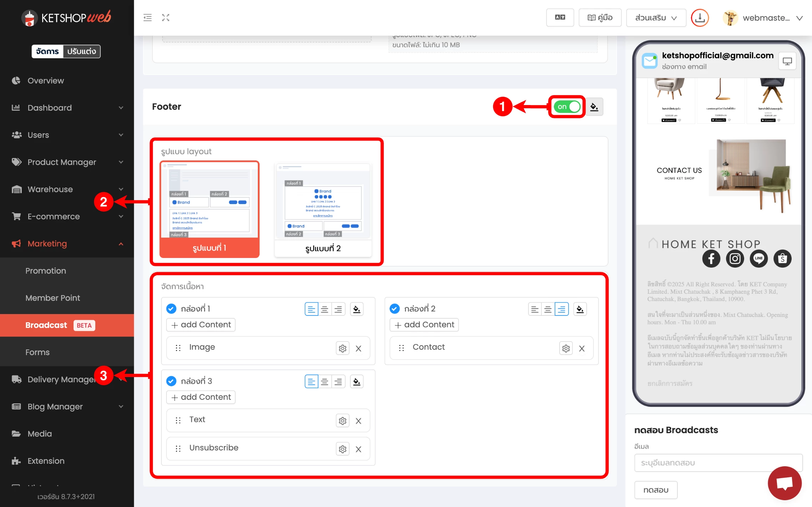Click add Content under กล่องที่ 3

click(201, 397)
